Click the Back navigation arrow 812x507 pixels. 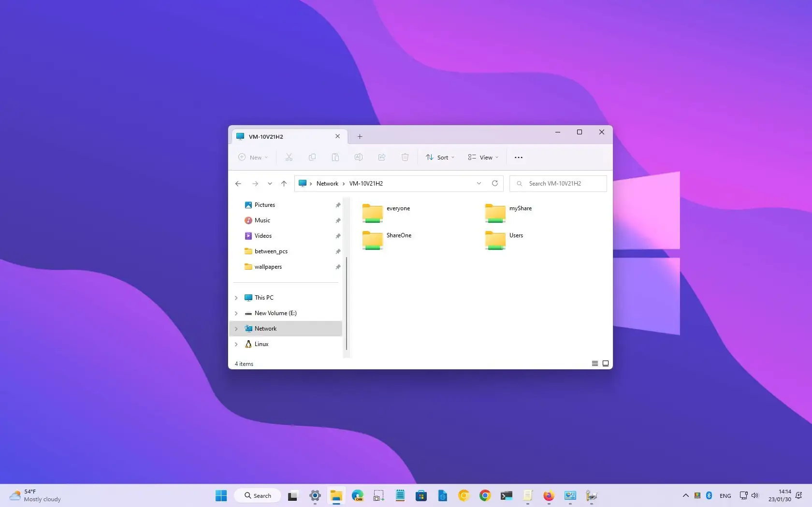[x=238, y=183]
